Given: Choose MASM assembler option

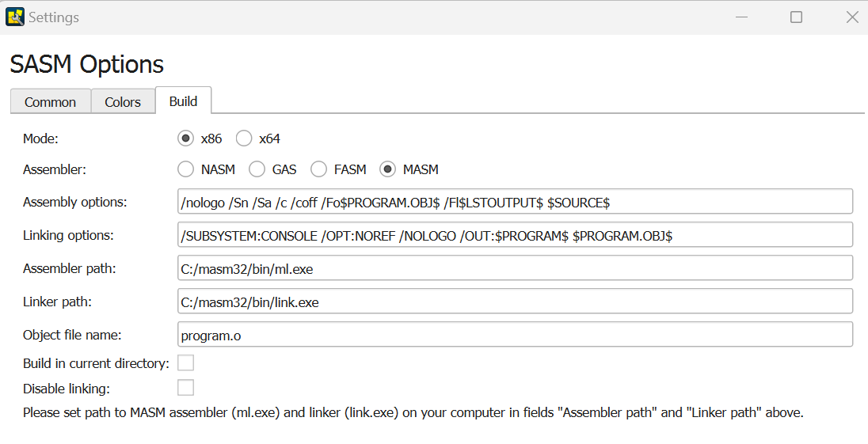Looking at the screenshot, I should click(x=388, y=169).
